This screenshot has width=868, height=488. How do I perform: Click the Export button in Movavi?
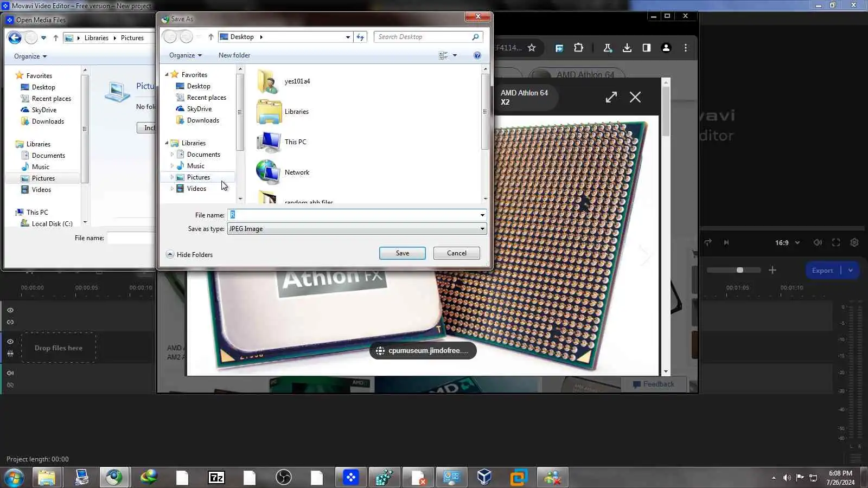click(822, 270)
